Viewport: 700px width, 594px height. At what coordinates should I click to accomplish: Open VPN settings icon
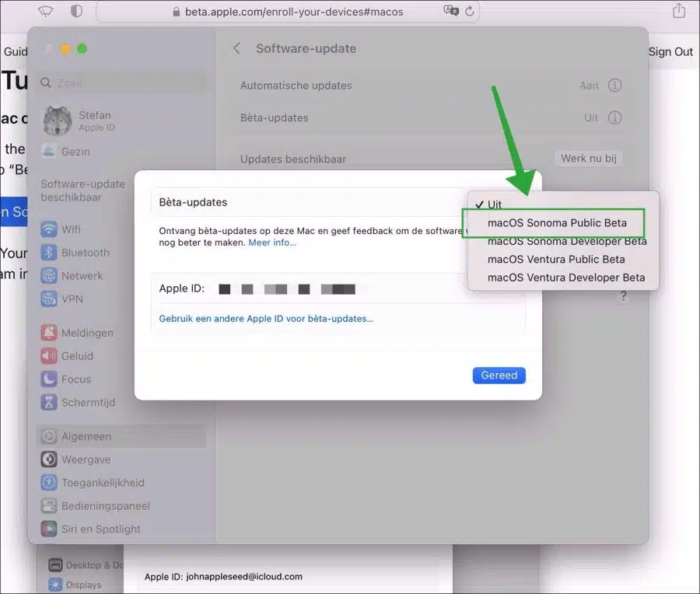(49, 299)
